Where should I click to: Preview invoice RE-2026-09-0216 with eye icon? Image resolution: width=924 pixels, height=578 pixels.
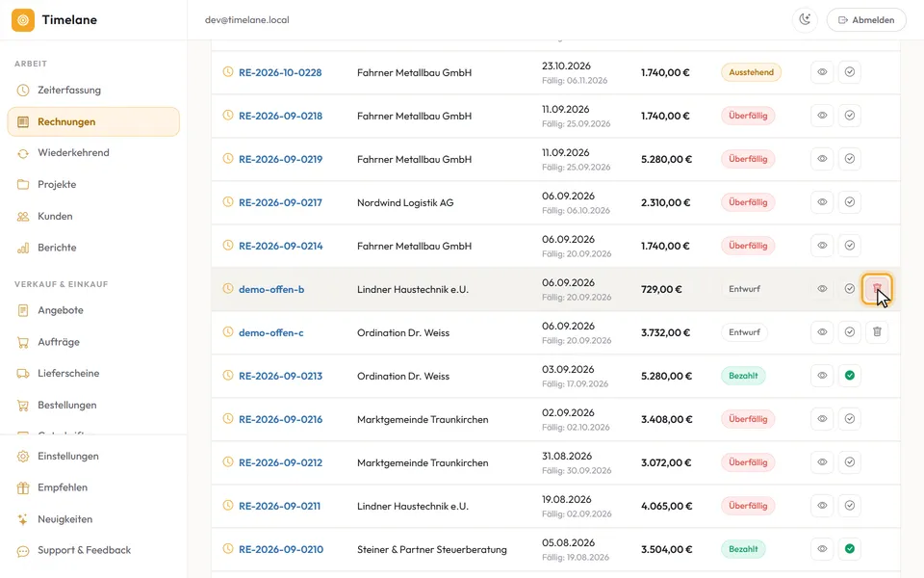[822, 419]
